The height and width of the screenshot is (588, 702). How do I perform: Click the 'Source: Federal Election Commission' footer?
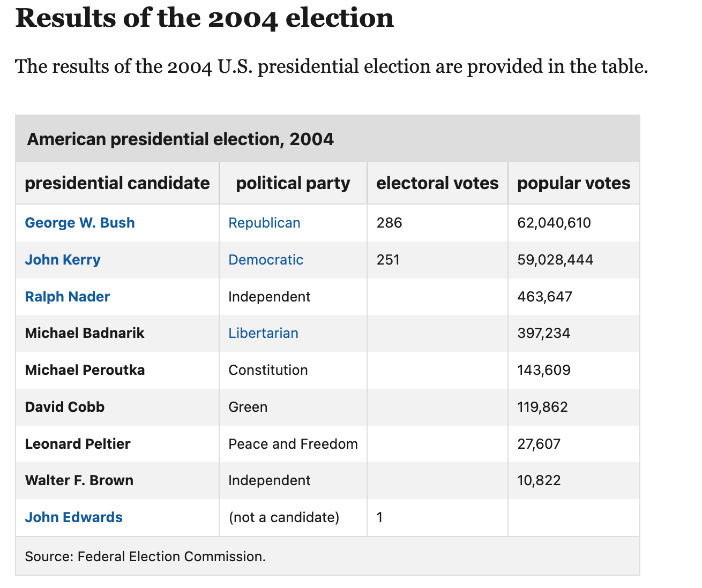(x=145, y=556)
